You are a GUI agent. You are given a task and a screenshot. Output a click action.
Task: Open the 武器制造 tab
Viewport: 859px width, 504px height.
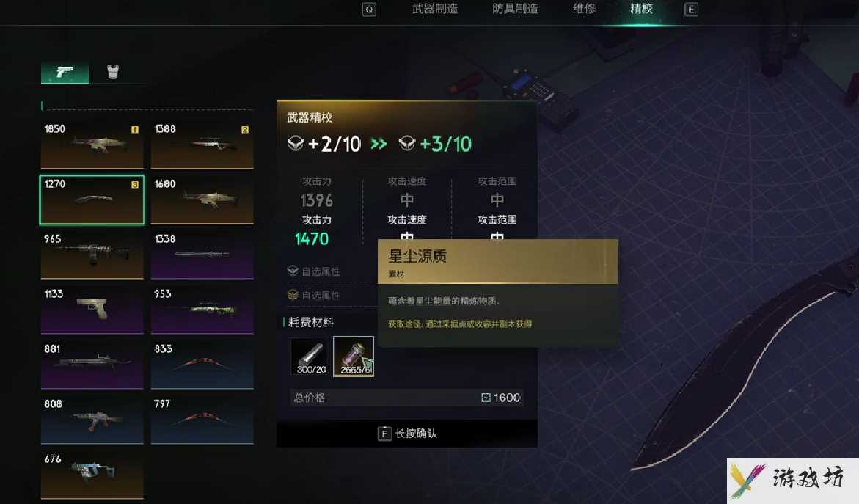click(x=435, y=9)
